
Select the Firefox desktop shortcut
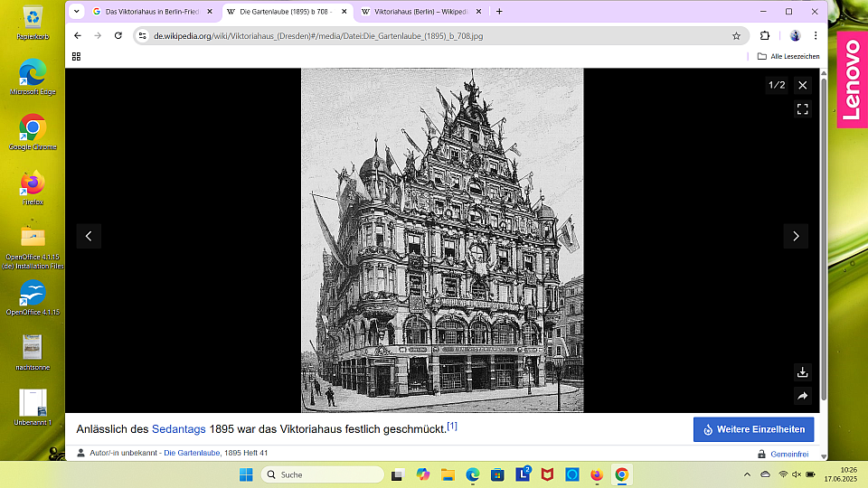click(33, 188)
